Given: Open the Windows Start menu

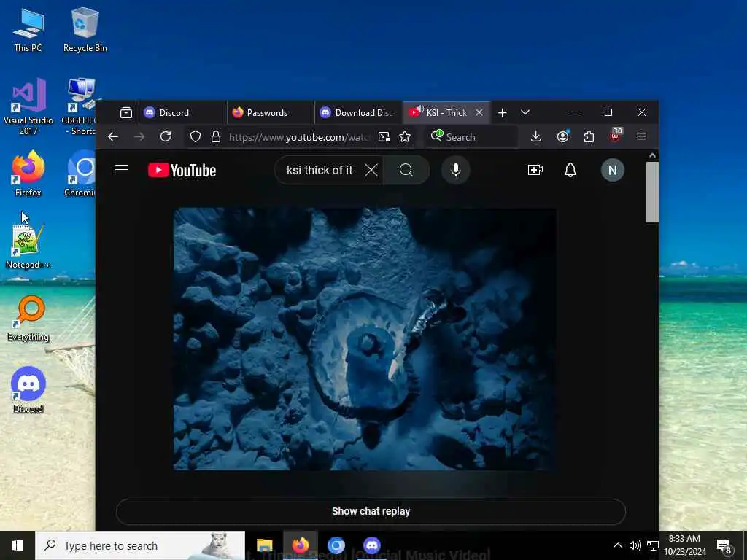Looking at the screenshot, I should tap(18, 545).
